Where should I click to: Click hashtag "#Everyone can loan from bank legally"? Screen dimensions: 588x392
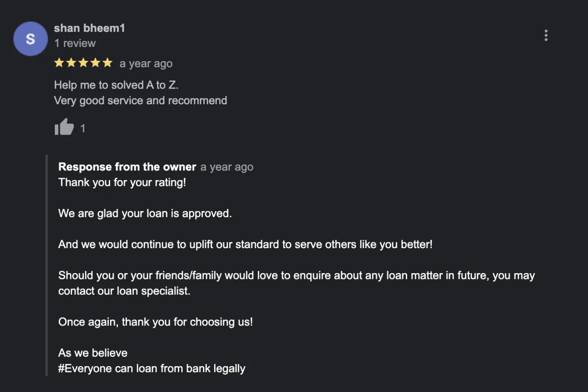pyautogui.click(x=151, y=369)
